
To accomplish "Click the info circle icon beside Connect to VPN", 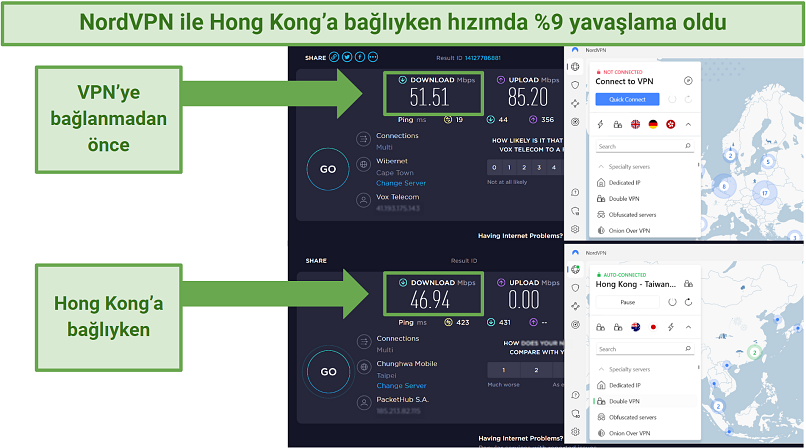I will tap(688, 81).
